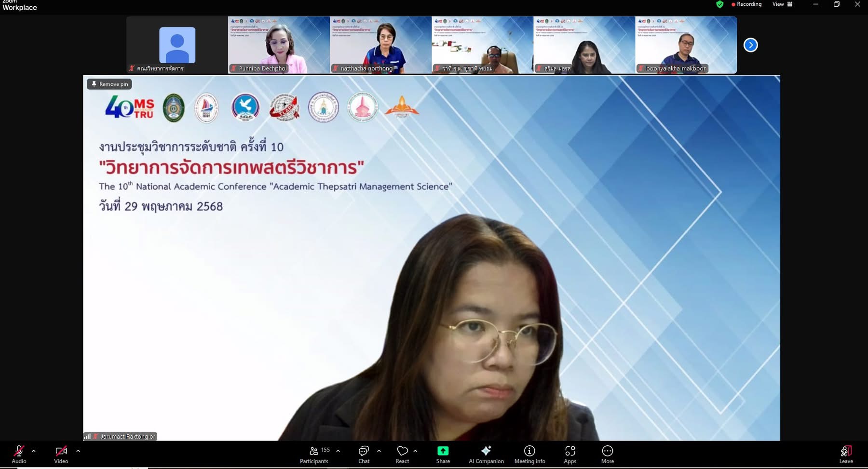Open the Chat panel
Screen dimensions: 868x469
[x=364, y=454]
